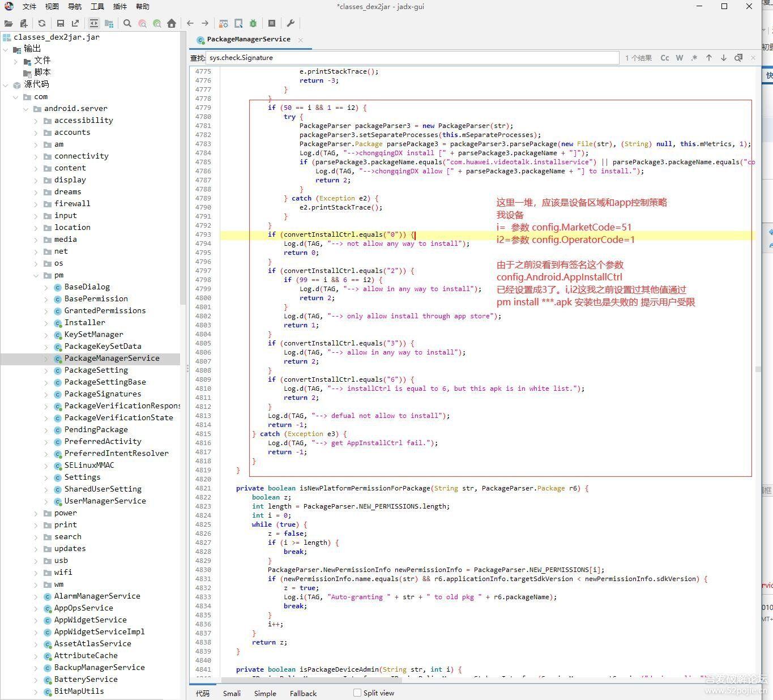Open preferences with the wrench icon
The image size is (773, 700).
291,23
